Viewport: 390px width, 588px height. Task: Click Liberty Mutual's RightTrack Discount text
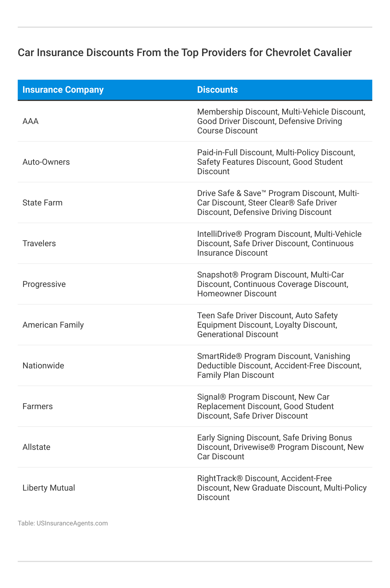coord(238,478)
